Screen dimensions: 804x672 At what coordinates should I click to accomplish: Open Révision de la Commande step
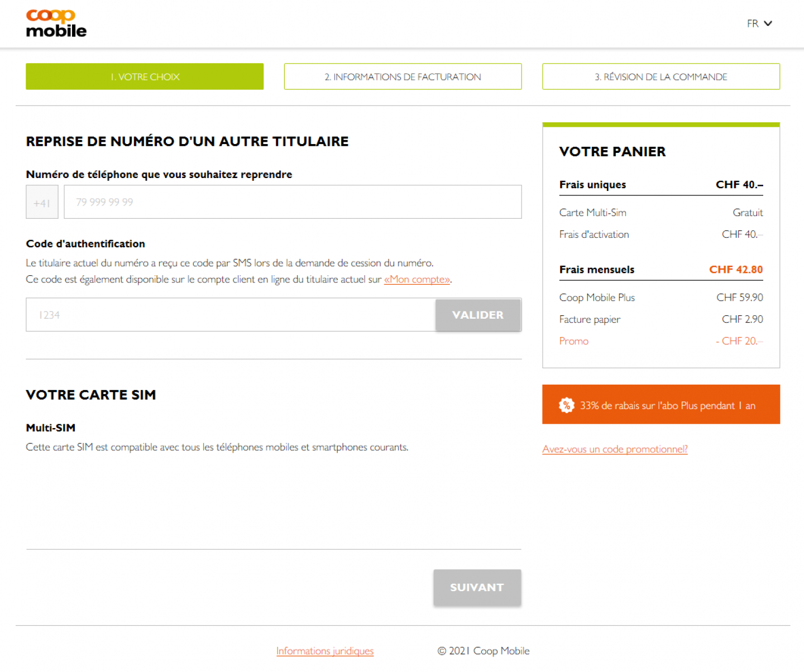[x=661, y=76]
